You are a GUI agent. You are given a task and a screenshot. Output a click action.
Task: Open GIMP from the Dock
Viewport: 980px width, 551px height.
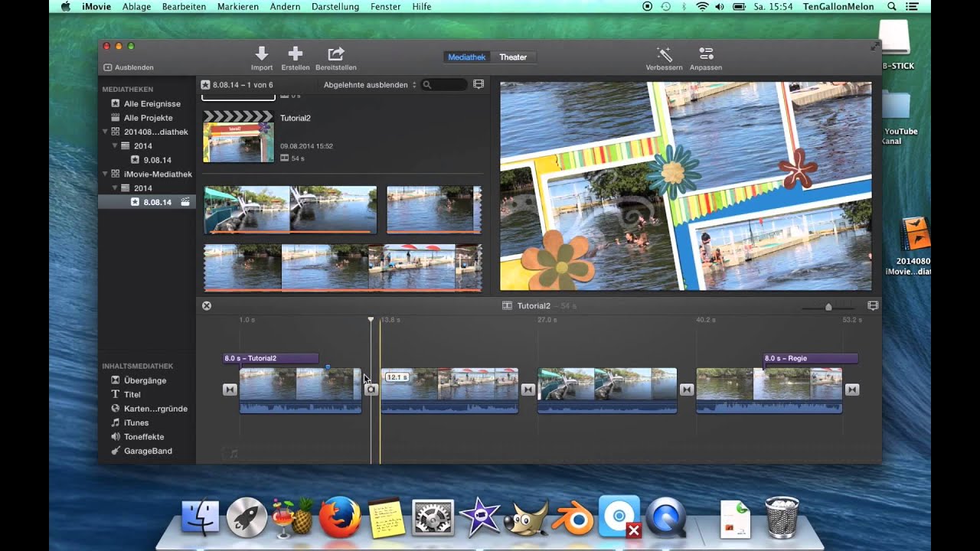point(527,517)
